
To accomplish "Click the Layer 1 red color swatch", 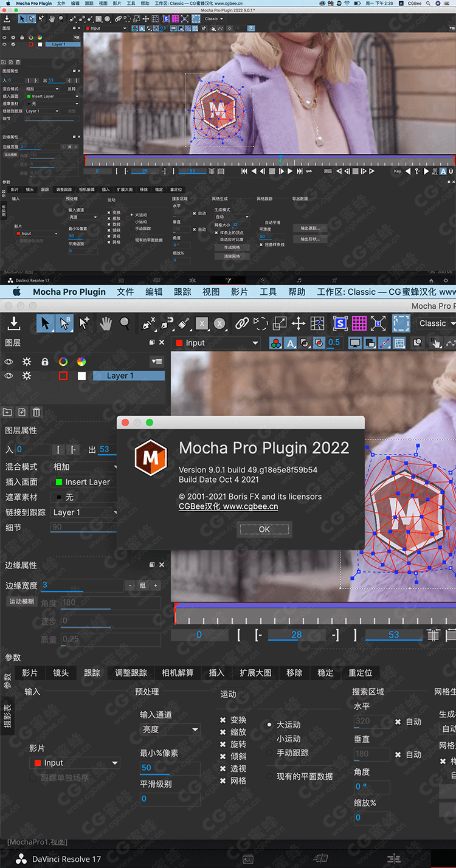I will click(63, 376).
